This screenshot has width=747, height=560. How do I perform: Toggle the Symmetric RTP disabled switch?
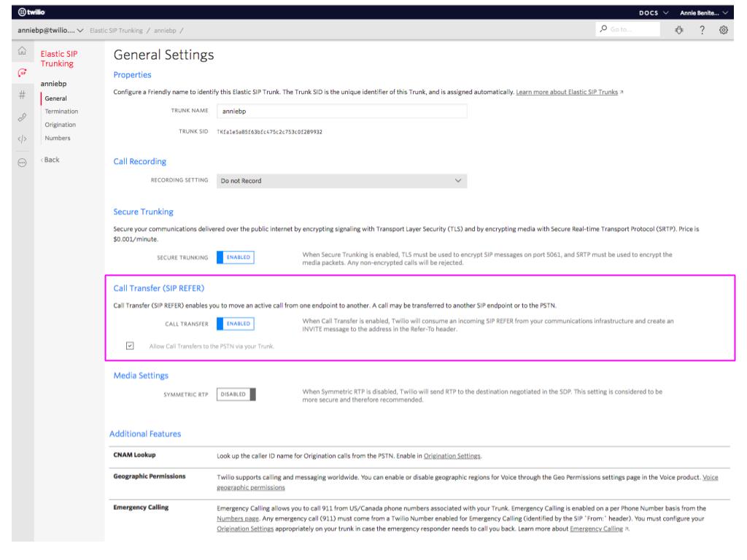(x=236, y=394)
